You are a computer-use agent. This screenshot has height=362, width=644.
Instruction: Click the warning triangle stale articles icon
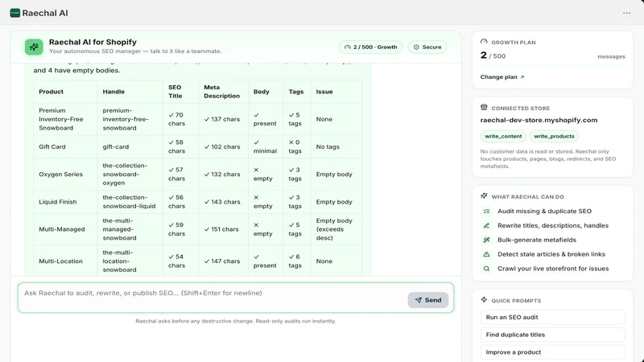[486, 254]
